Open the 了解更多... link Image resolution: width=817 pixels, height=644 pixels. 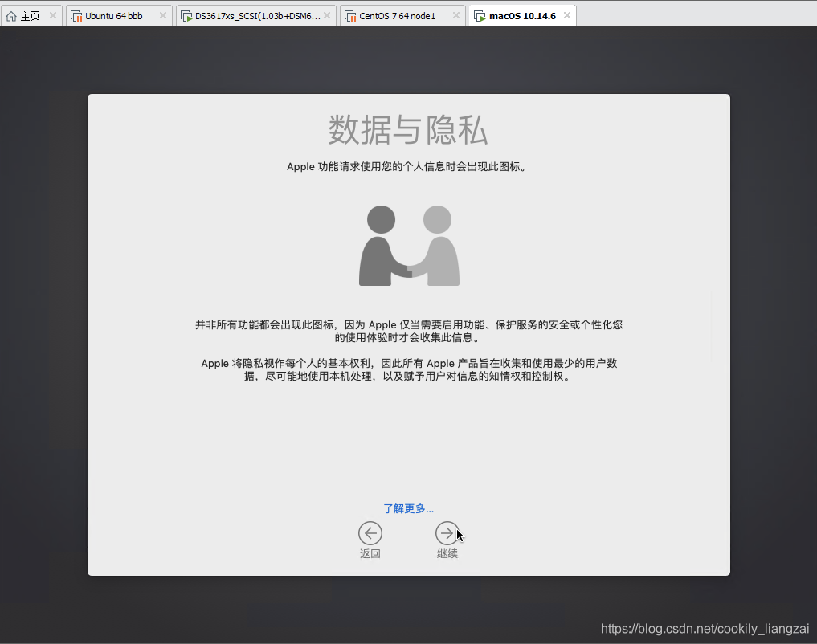408,508
